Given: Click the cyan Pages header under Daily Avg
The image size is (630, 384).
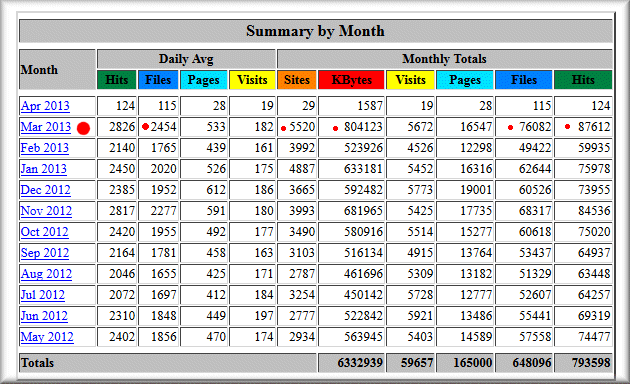Looking at the screenshot, I should [204, 80].
